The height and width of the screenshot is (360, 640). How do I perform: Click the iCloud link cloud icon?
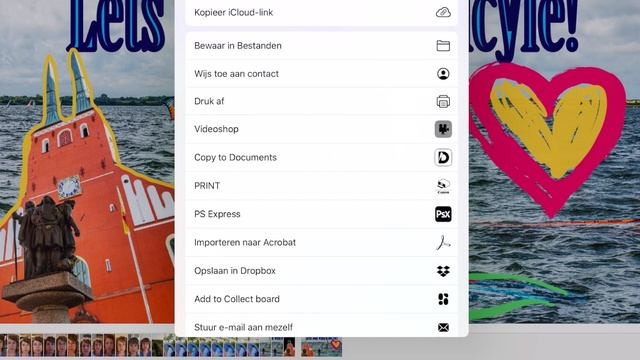click(x=443, y=13)
